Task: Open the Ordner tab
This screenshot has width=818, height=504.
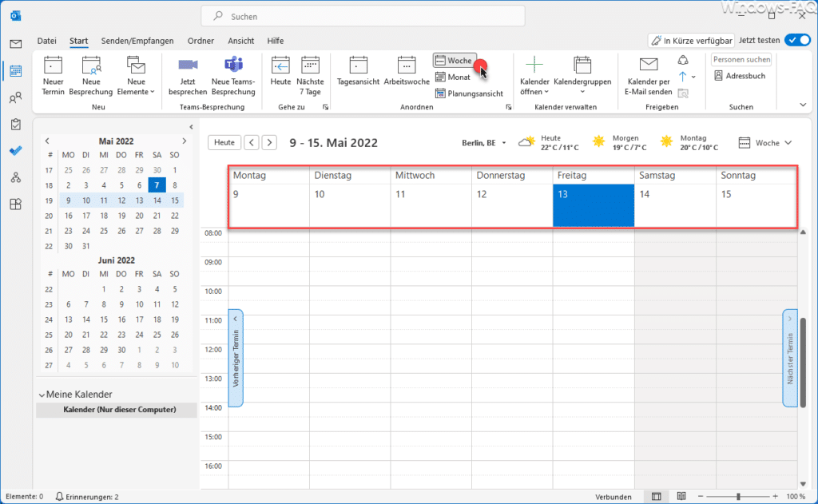Action: point(201,41)
